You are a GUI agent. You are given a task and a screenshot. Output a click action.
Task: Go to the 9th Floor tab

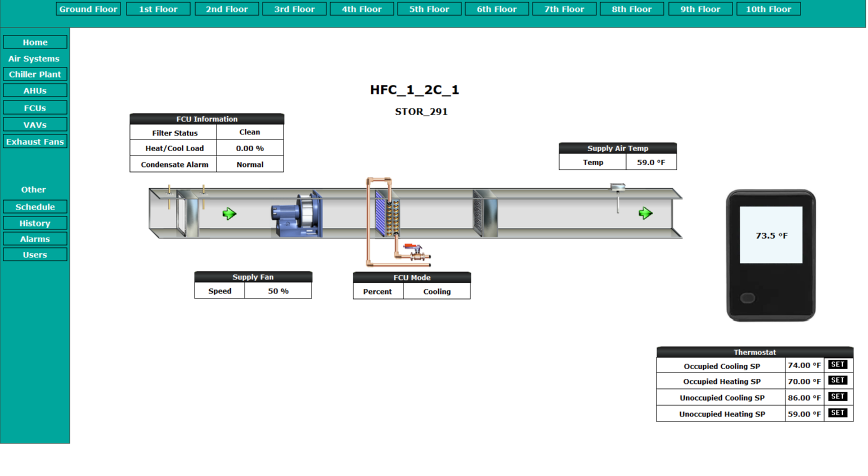pyautogui.click(x=700, y=9)
